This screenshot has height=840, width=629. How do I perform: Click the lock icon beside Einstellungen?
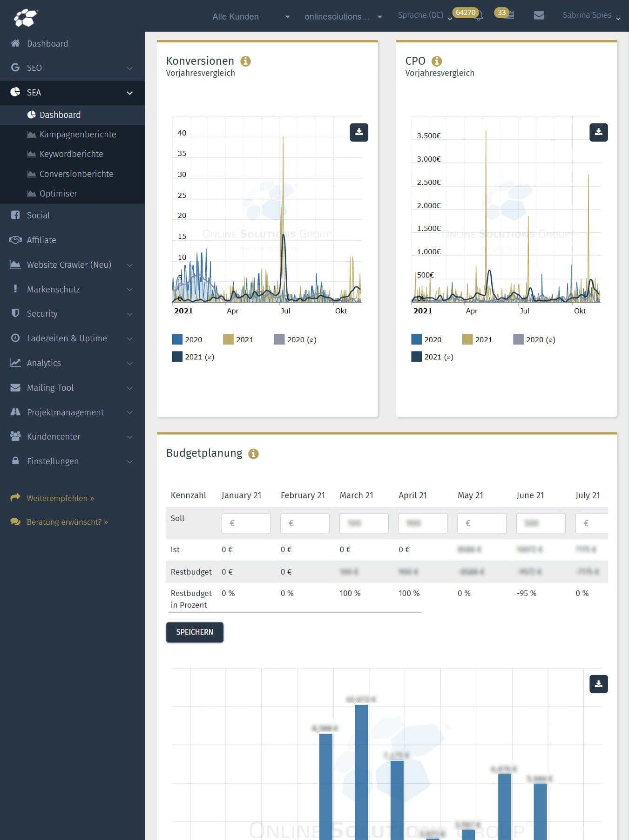pos(15,461)
